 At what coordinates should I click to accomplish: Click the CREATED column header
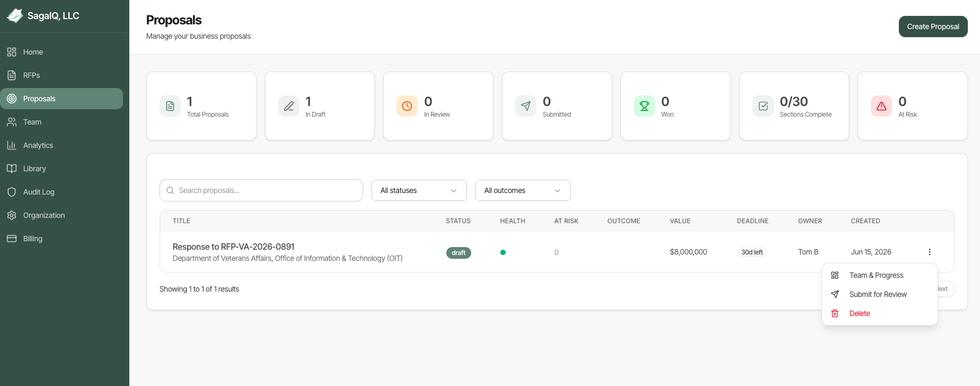coord(866,221)
